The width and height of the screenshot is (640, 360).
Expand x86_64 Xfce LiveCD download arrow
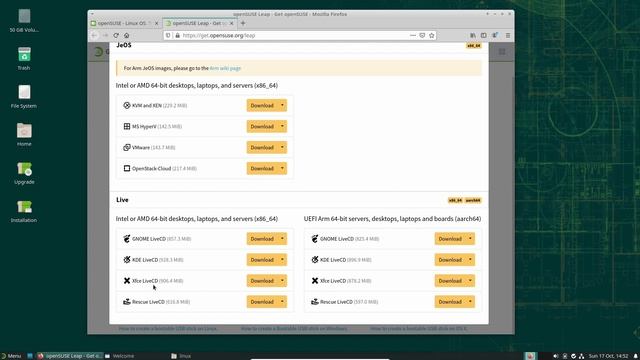click(282, 281)
